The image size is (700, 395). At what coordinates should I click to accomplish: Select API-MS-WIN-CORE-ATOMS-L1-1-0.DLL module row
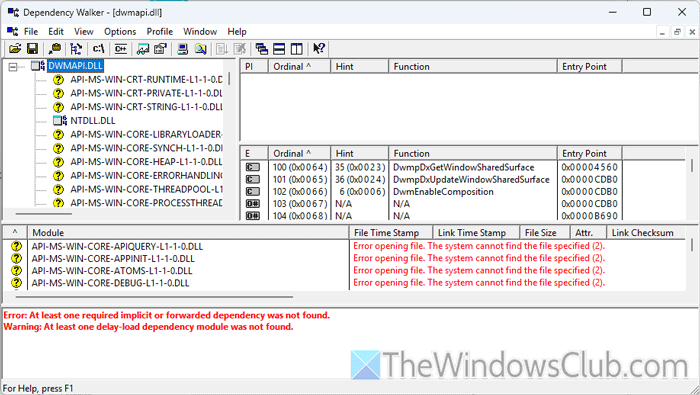coord(344,270)
